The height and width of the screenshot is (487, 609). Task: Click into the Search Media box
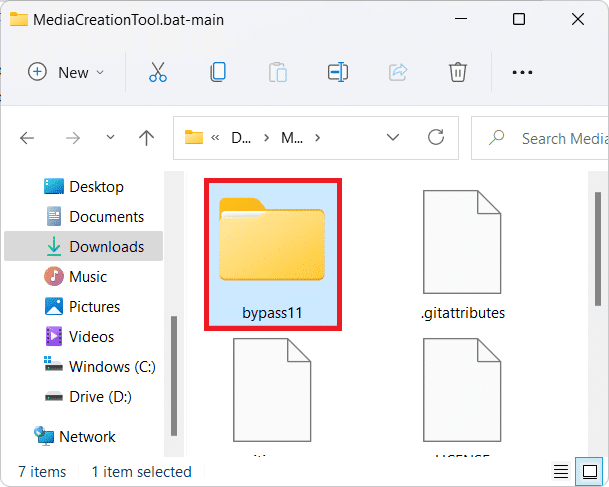coord(540,138)
